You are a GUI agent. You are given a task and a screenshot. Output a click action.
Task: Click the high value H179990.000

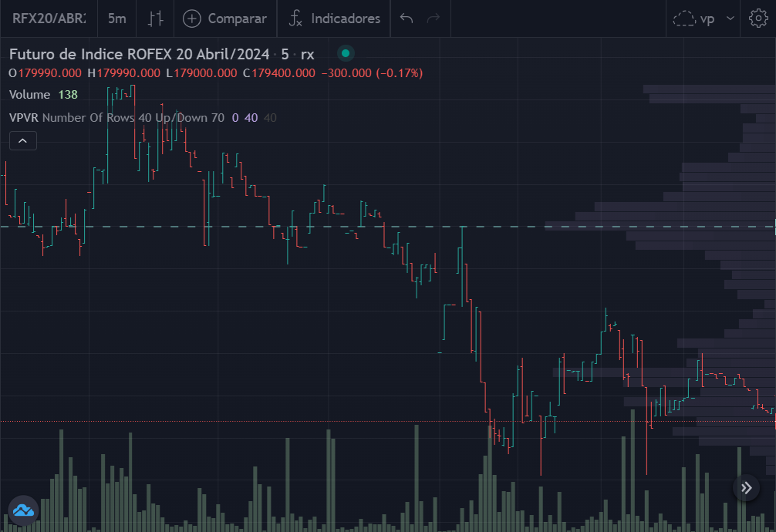pyautogui.click(x=123, y=73)
